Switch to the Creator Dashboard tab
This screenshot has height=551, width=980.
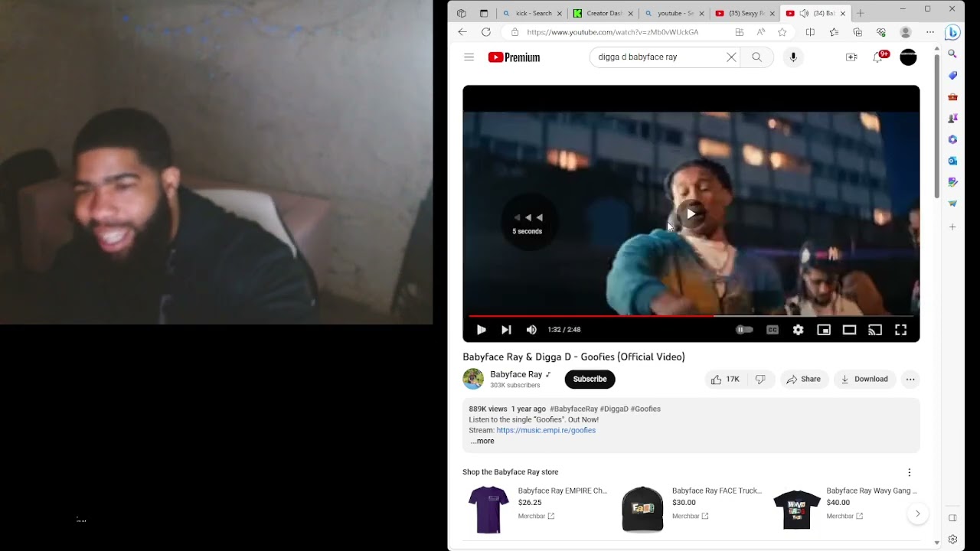602,13
